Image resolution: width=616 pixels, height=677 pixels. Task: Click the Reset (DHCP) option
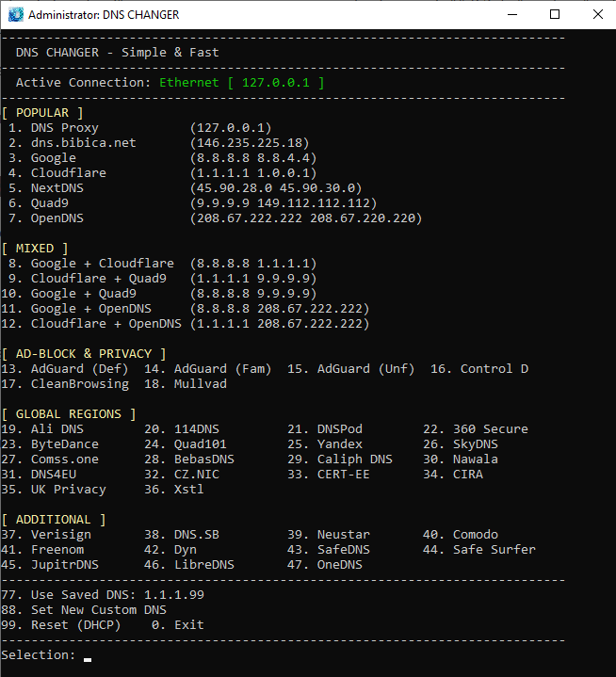(x=61, y=625)
